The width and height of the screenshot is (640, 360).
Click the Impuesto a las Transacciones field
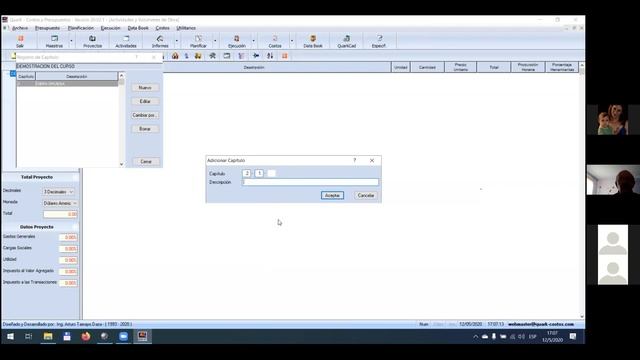tap(68, 283)
